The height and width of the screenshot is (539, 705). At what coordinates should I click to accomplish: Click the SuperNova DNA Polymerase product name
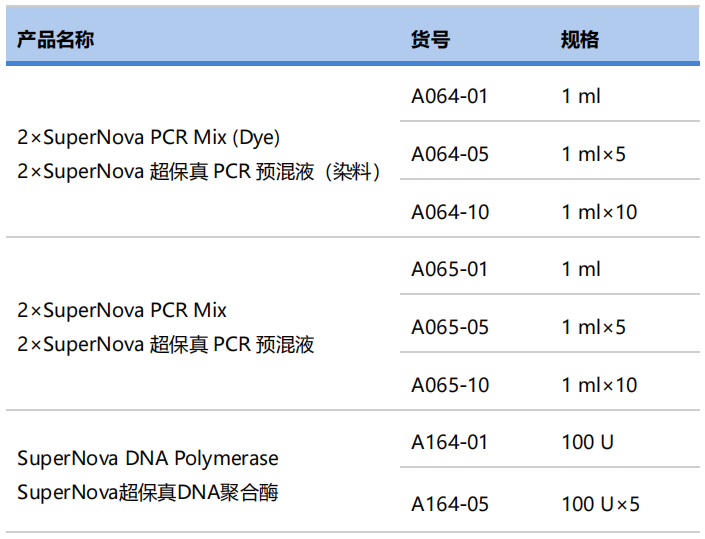148,458
